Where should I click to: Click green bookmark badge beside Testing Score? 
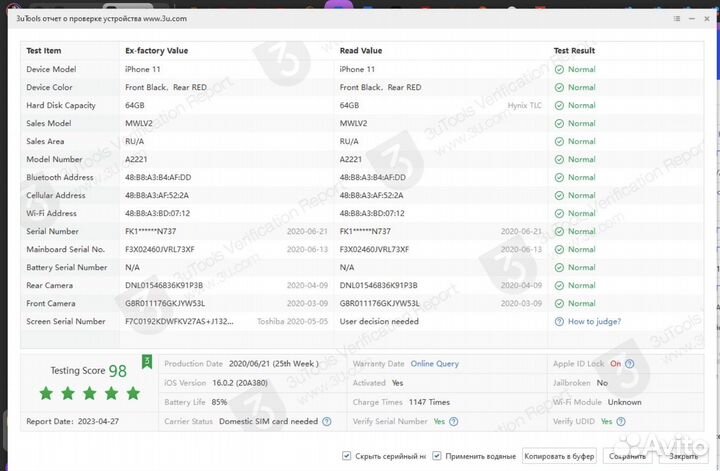(147, 362)
